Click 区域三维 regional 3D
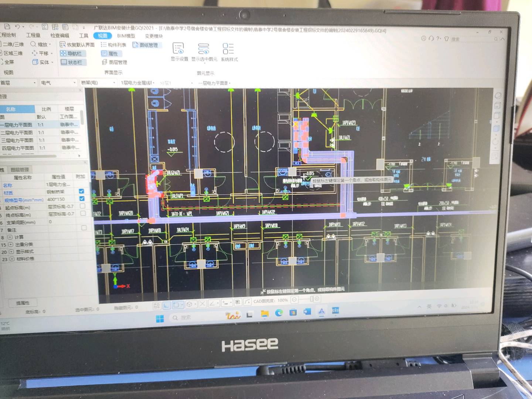The width and height of the screenshot is (532, 399). click(12, 53)
